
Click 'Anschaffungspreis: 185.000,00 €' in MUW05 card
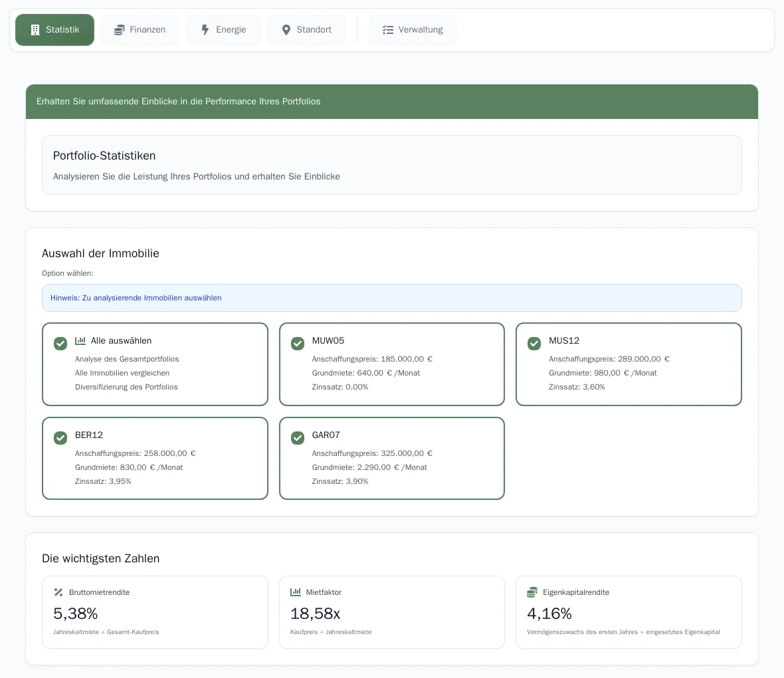click(x=373, y=359)
